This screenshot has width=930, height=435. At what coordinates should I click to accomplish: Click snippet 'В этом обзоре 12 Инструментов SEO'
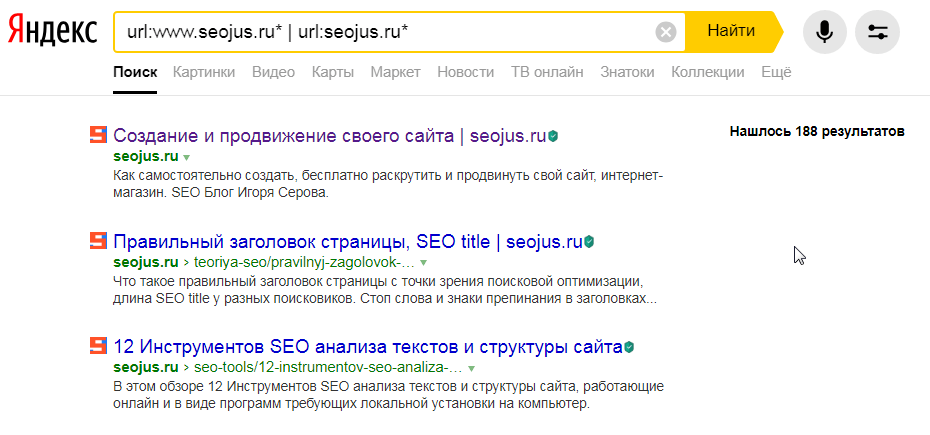pos(388,395)
